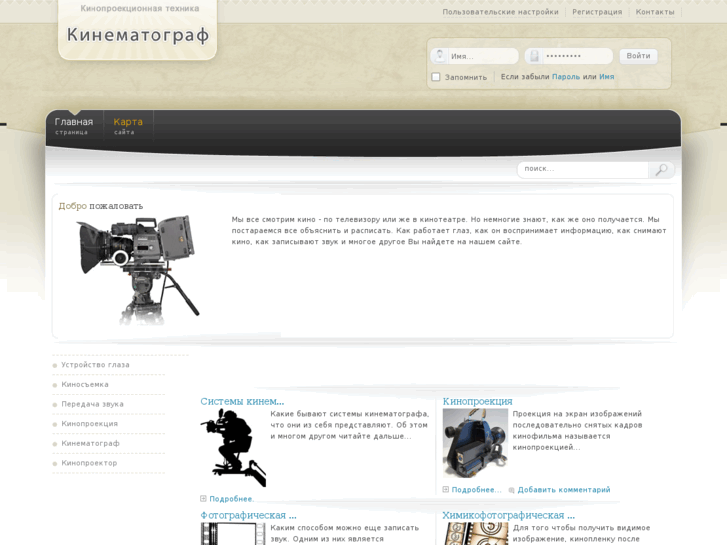The height and width of the screenshot is (545, 727).
Task: Click the film projector thumbnail
Action: (475, 443)
